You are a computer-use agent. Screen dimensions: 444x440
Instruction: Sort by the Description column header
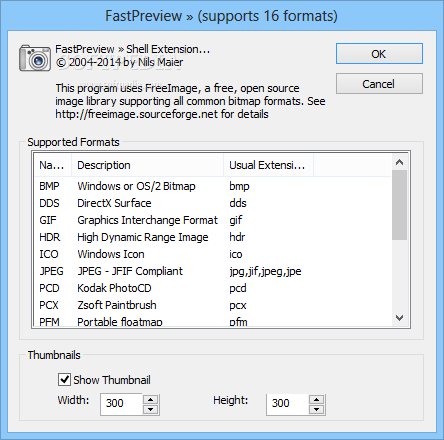[147, 165]
